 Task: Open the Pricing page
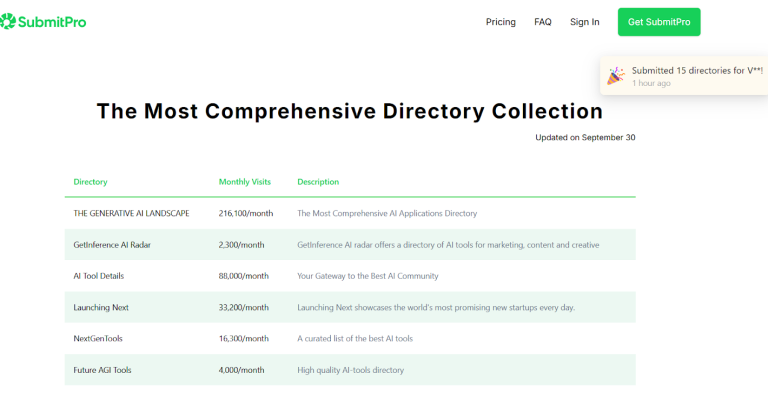pyautogui.click(x=501, y=22)
